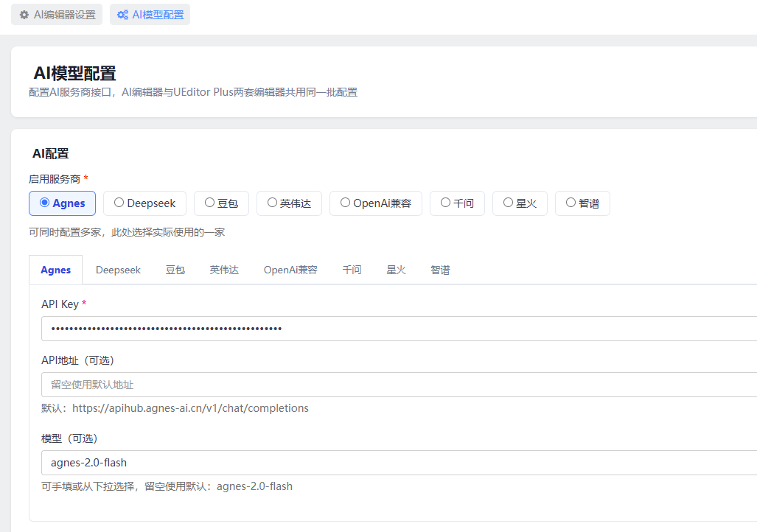Click cogs icon beside AI模型配置
757x532 pixels.
click(122, 15)
